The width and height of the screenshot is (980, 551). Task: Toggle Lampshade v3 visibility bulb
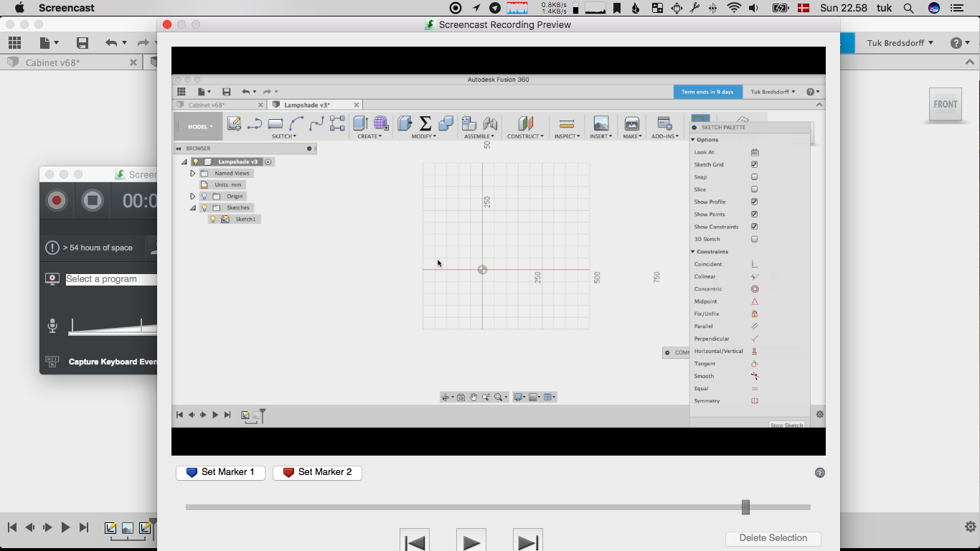tap(195, 161)
